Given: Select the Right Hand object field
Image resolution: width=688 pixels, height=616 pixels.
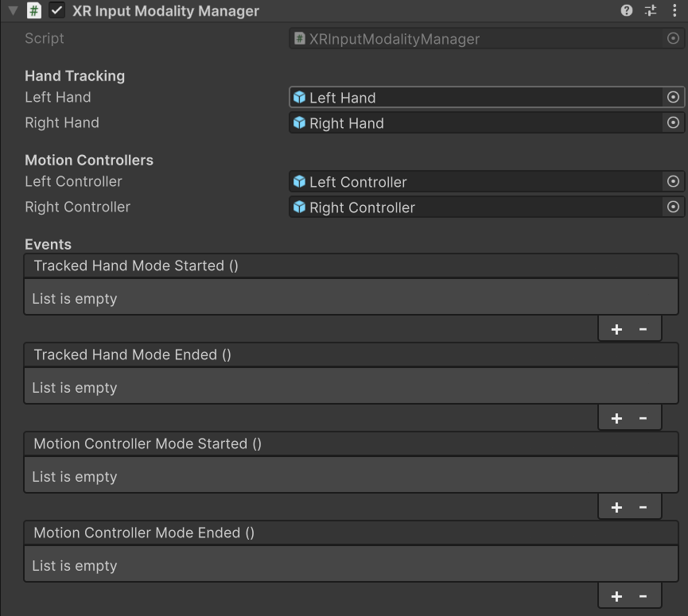Looking at the screenshot, I should tap(477, 122).
